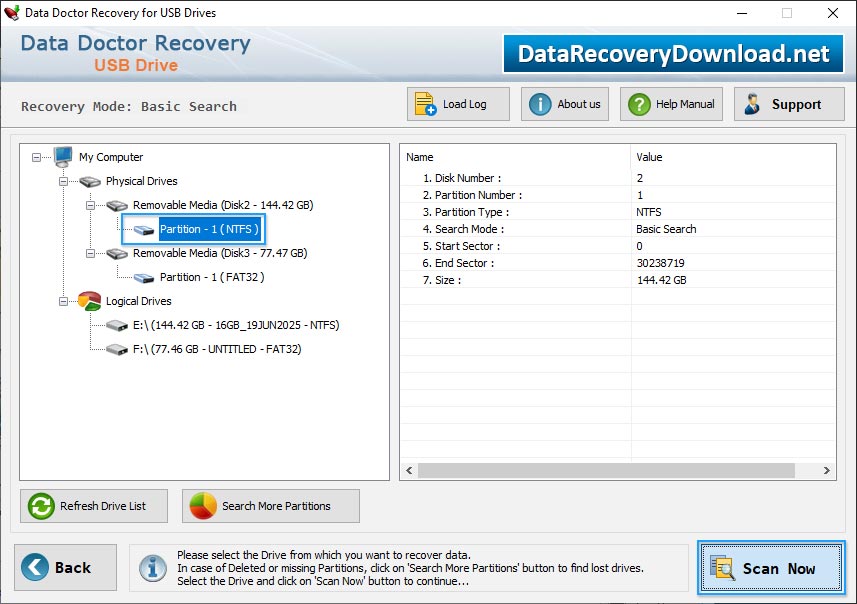The image size is (857, 604).
Task: Collapse the My Computer tree node
Action: click(x=36, y=157)
